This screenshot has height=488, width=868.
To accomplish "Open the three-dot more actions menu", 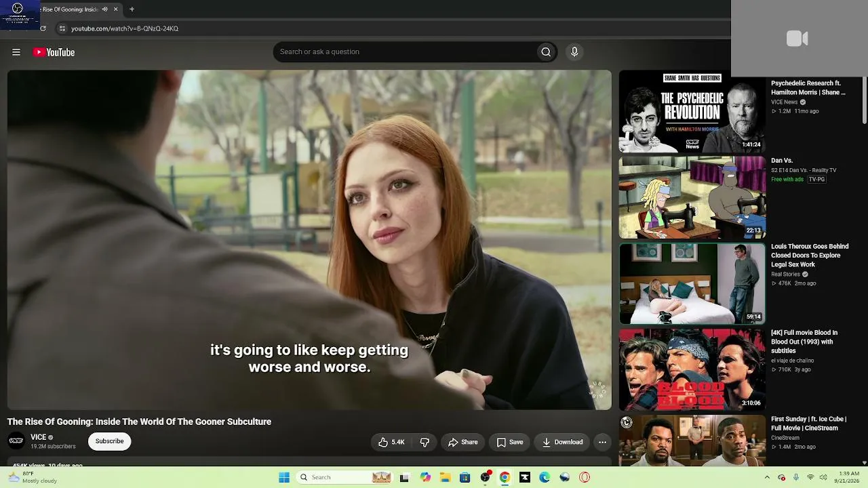I will [602, 442].
